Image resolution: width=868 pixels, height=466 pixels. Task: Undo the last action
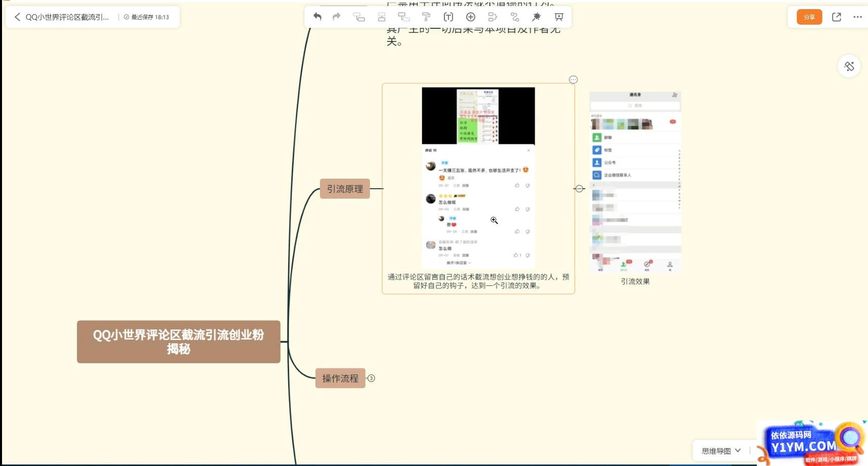317,17
